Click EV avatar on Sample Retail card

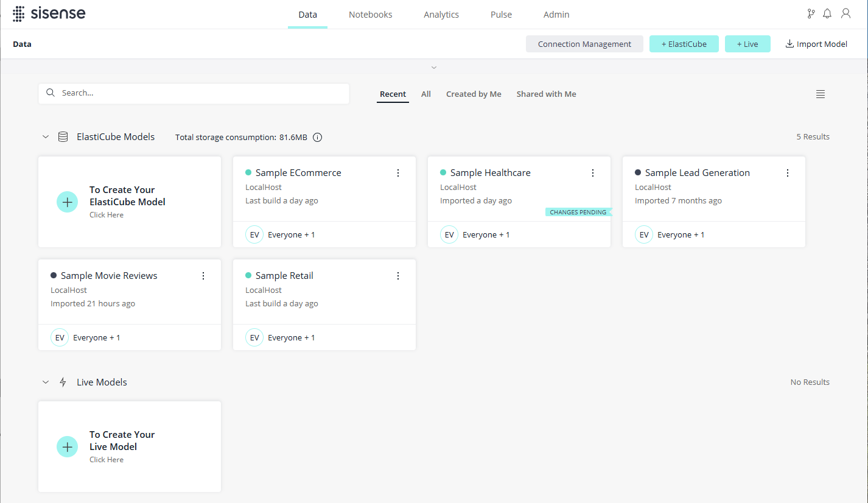pyautogui.click(x=254, y=337)
